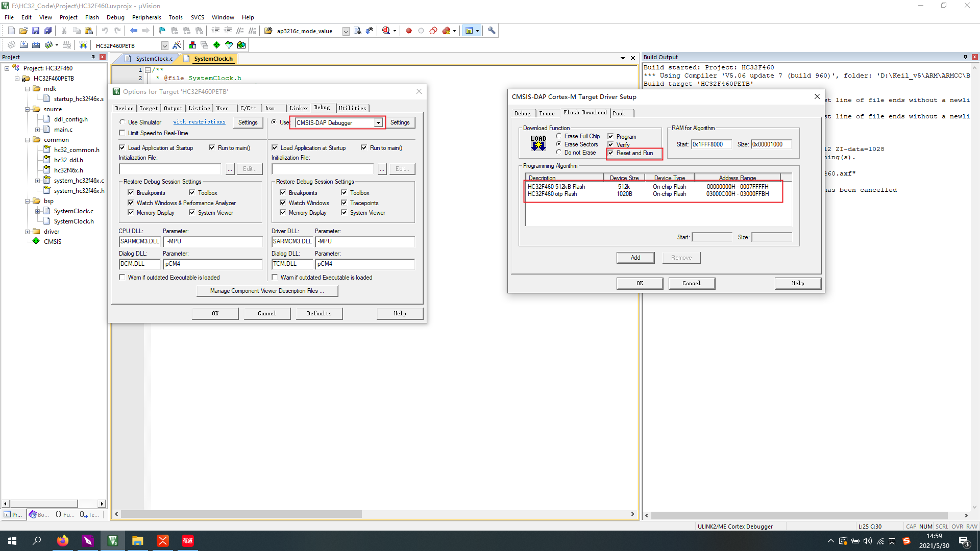Select the Erase Full Chip radio button
The image size is (980, 551).
point(559,136)
